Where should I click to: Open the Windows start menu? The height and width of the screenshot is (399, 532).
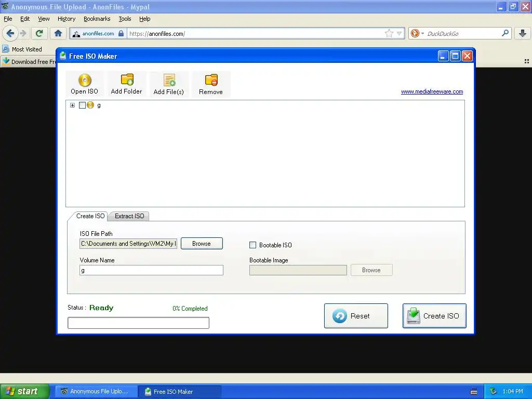click(25, 391)
